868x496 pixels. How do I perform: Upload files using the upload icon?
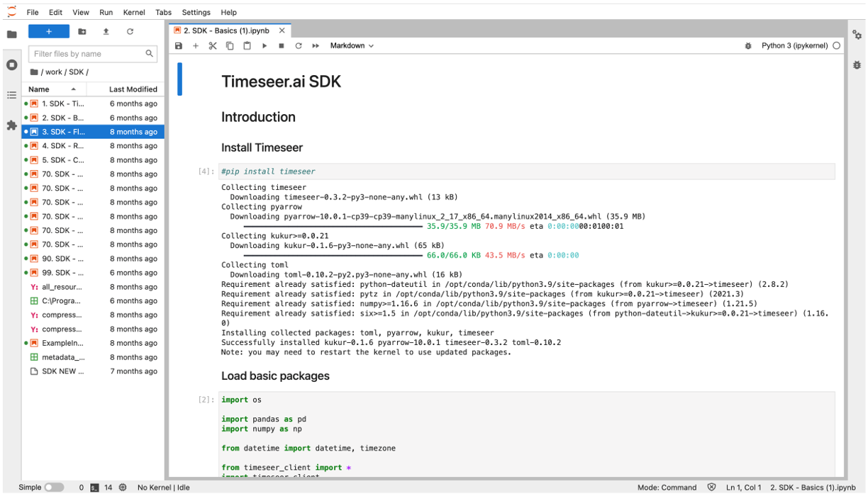pos(106,31)
